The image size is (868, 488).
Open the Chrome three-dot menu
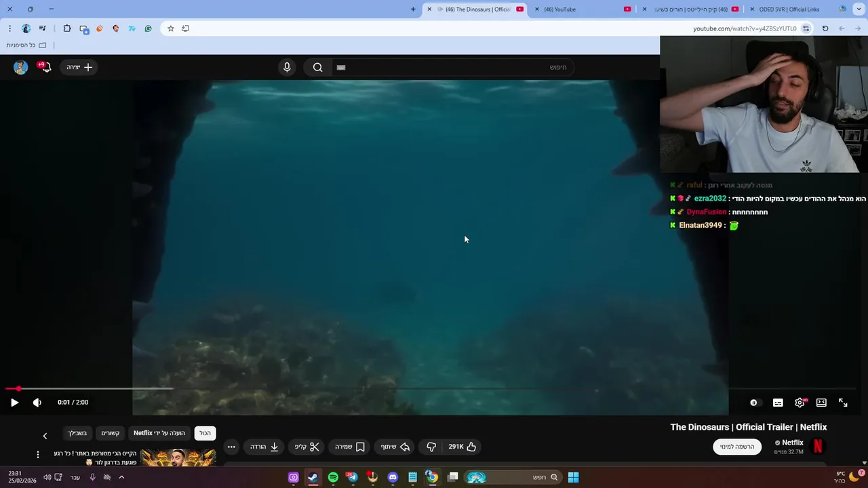point(9,28)
